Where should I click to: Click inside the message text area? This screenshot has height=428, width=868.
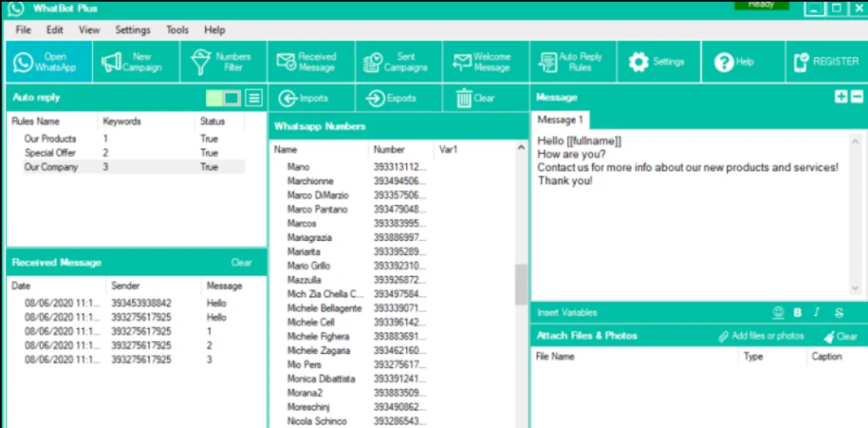click(691, 216)
